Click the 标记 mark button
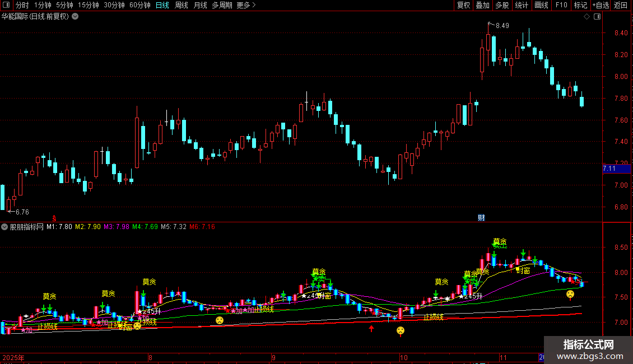 [580, 5]
